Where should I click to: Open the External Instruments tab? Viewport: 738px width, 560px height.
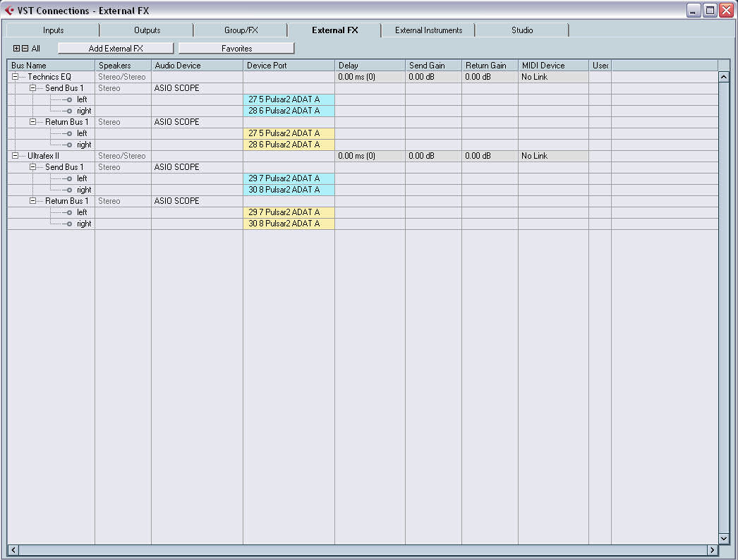click(x=428, y=30)
